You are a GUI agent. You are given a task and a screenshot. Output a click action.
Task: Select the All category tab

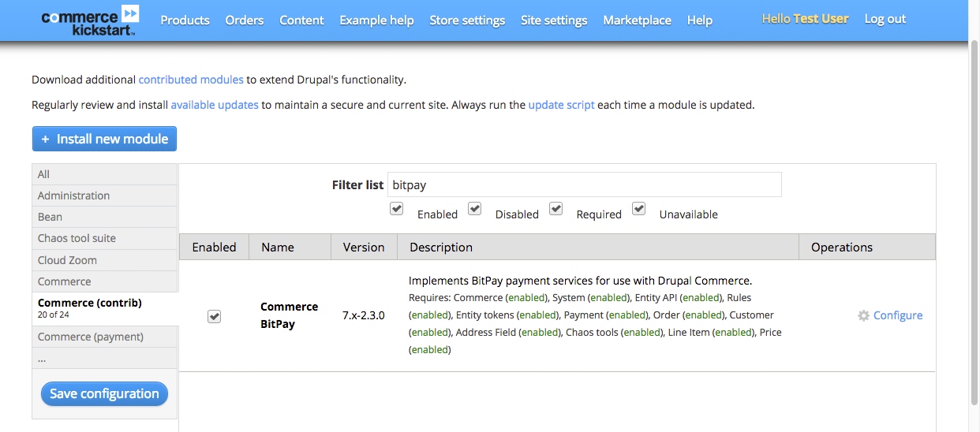[105, 174]
